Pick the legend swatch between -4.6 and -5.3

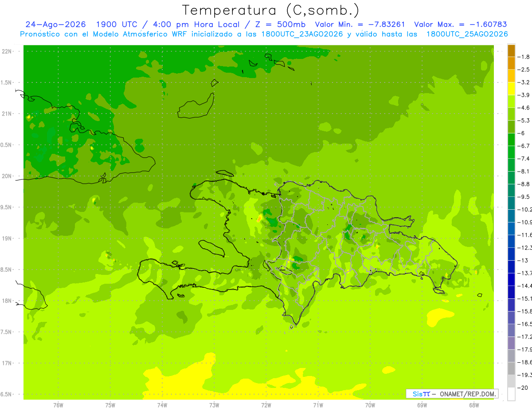[x=511, y=114]
